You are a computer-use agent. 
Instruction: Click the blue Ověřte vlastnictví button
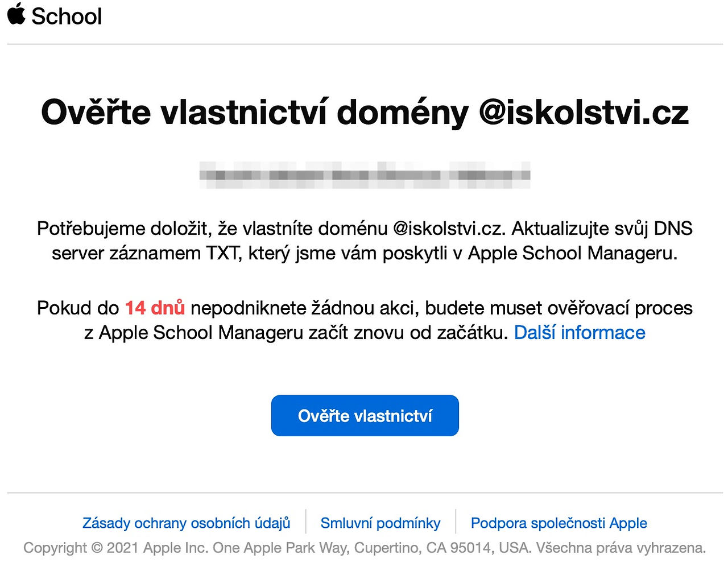365,416
